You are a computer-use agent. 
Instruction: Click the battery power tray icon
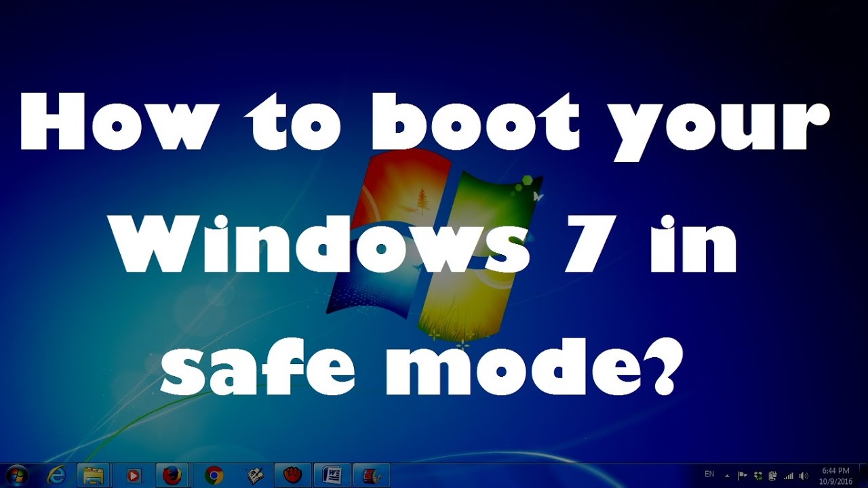[x=772, y=476]
